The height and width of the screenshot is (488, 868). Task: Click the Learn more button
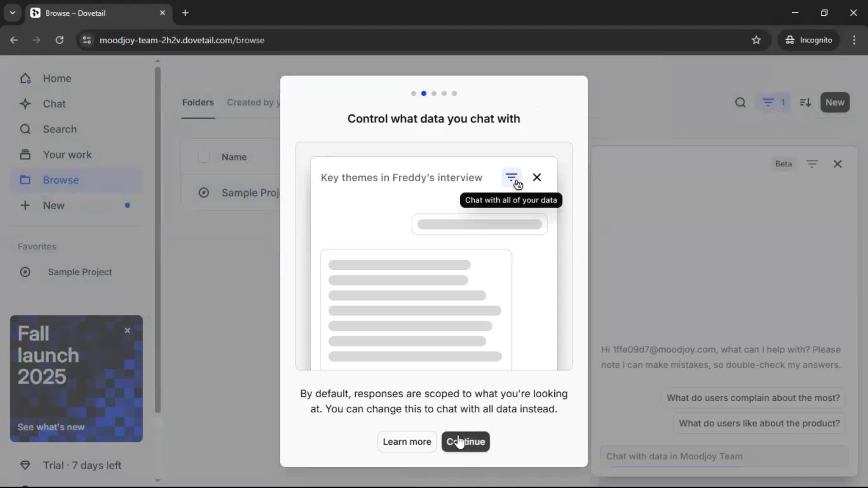407,441
